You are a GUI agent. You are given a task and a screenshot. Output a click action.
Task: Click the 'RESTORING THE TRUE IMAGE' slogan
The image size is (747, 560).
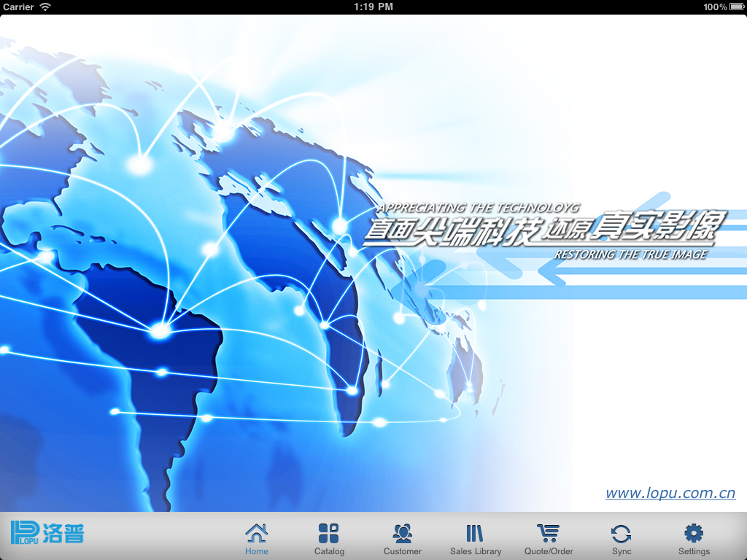click(630, 254)
